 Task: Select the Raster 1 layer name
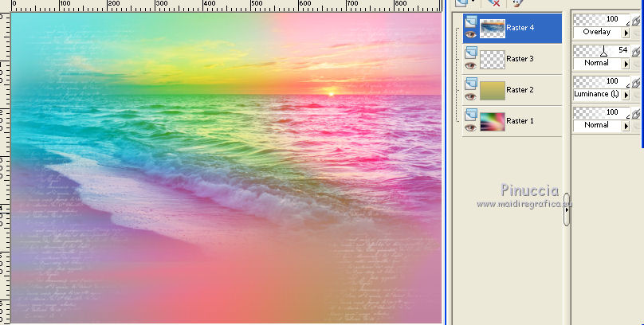pyautogui.click(x=520, y=121)
